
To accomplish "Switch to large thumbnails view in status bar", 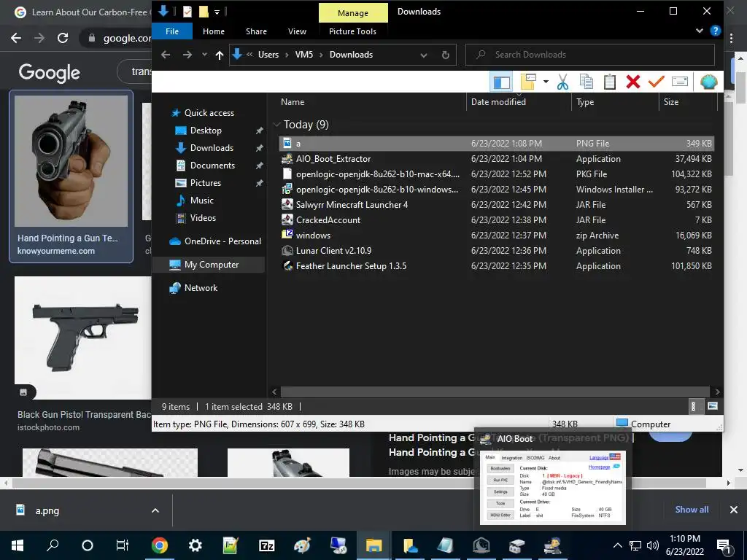I will pos(713,407).
